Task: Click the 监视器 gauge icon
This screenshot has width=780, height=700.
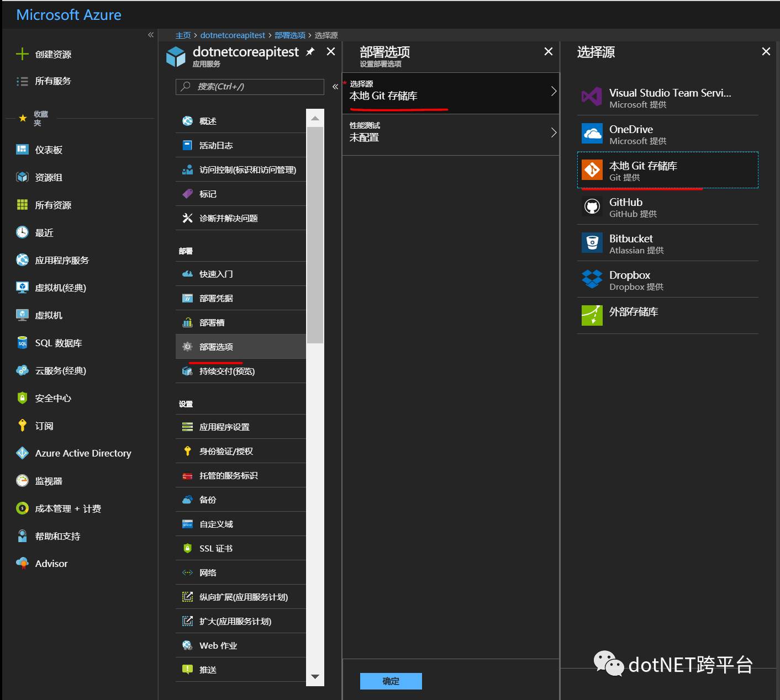Action: [22, 481]
